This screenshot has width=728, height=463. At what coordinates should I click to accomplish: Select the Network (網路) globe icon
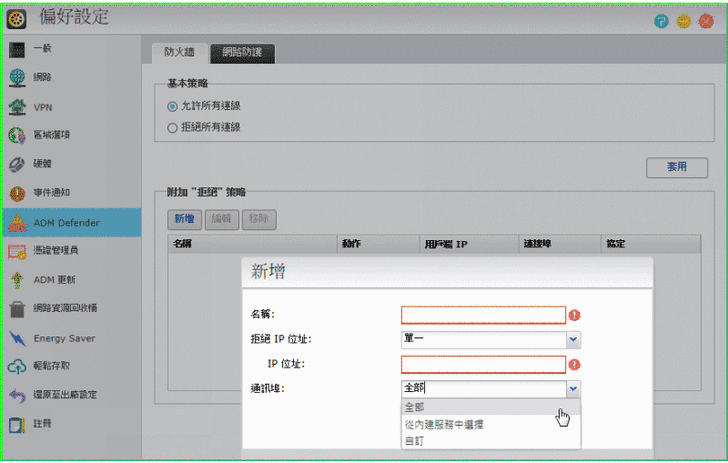[x=17, y=78]
